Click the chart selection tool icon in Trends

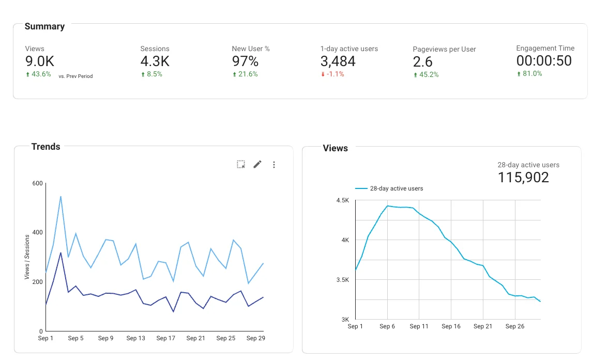241,165
